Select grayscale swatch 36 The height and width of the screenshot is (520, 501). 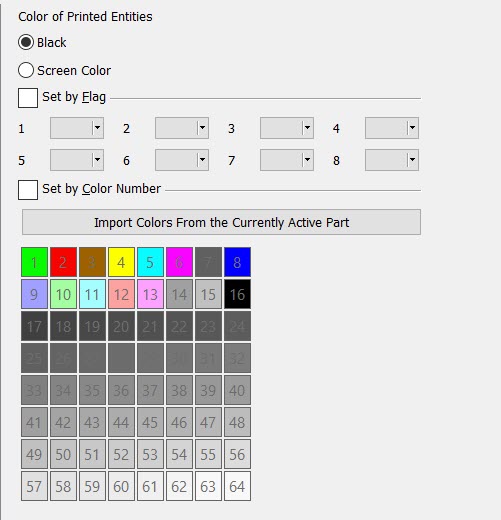coord(121,390)
